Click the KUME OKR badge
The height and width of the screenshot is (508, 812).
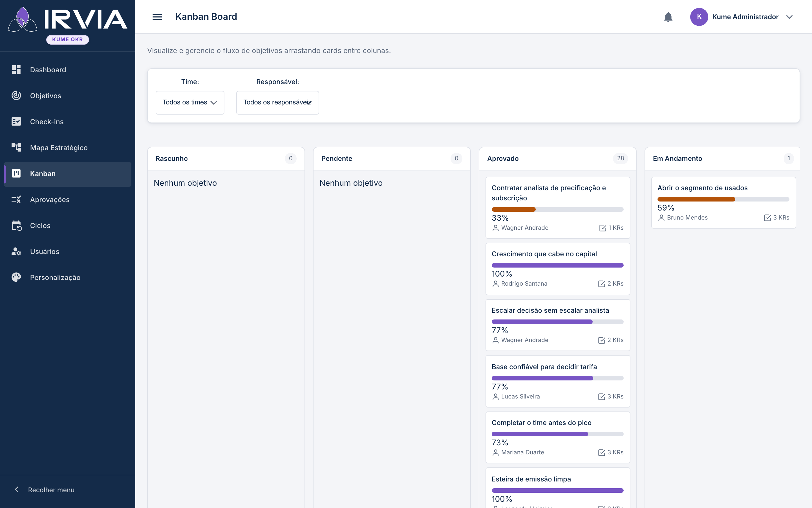[x=67, y=39]
